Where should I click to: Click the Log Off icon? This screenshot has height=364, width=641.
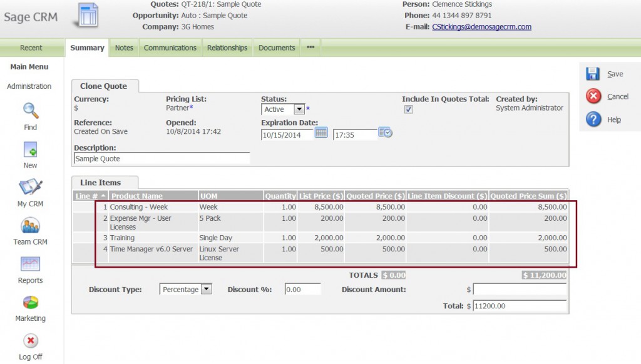pos(31,340)
